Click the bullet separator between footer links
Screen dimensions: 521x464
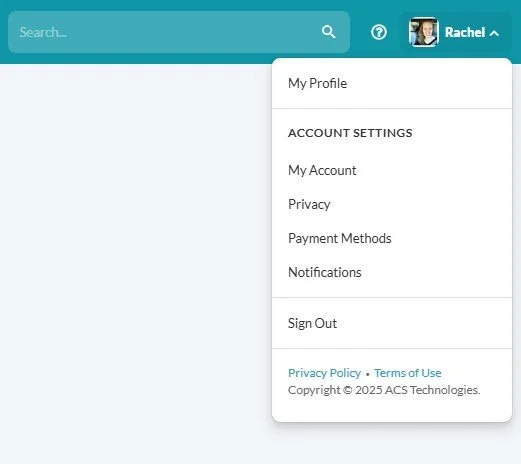point(367,374)
